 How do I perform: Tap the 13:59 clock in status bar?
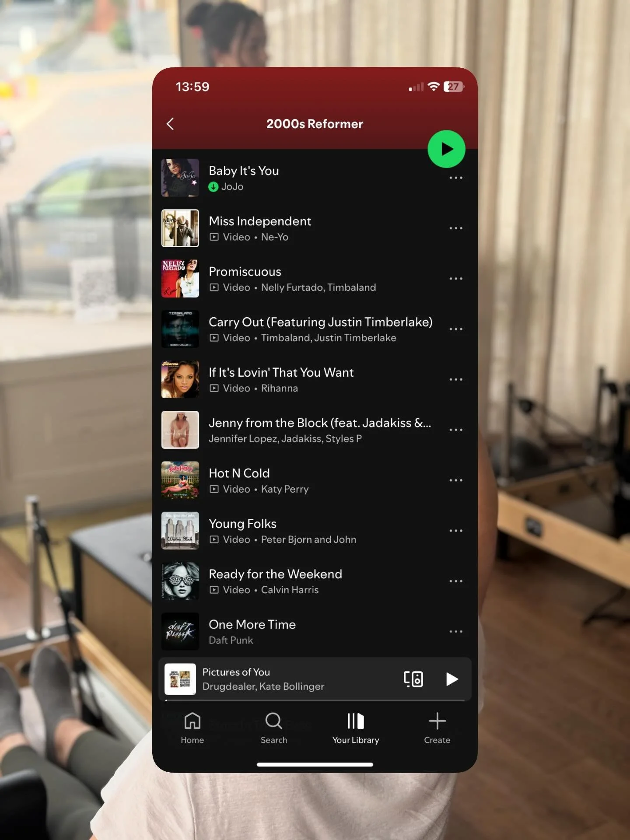pyautogui.click(x=192, y=87)
